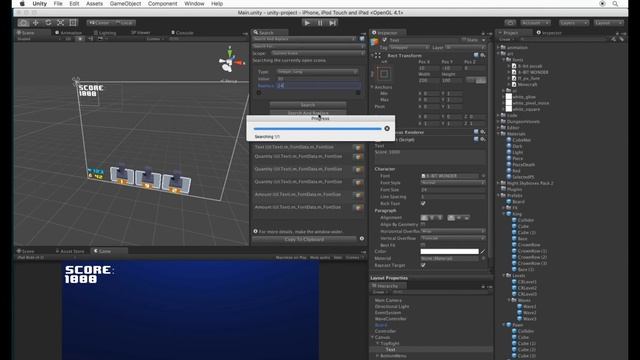Click the Material object picker circle

(x=483, y=258)
